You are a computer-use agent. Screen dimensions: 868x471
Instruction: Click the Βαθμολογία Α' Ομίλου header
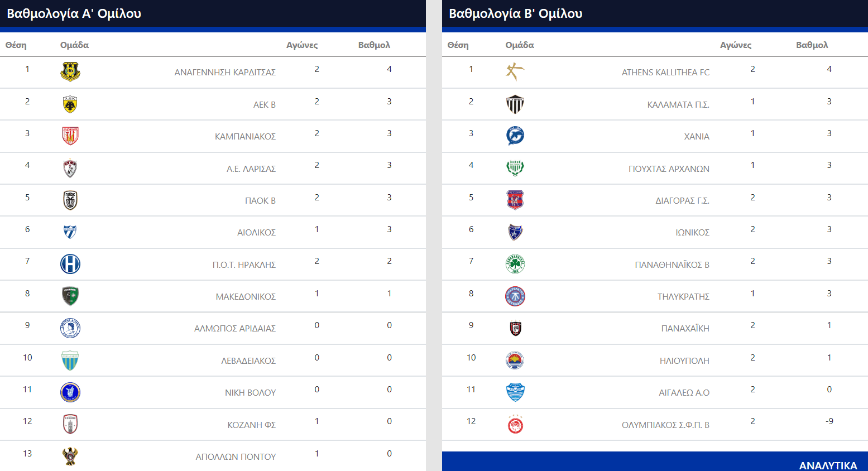coord(74,13)
